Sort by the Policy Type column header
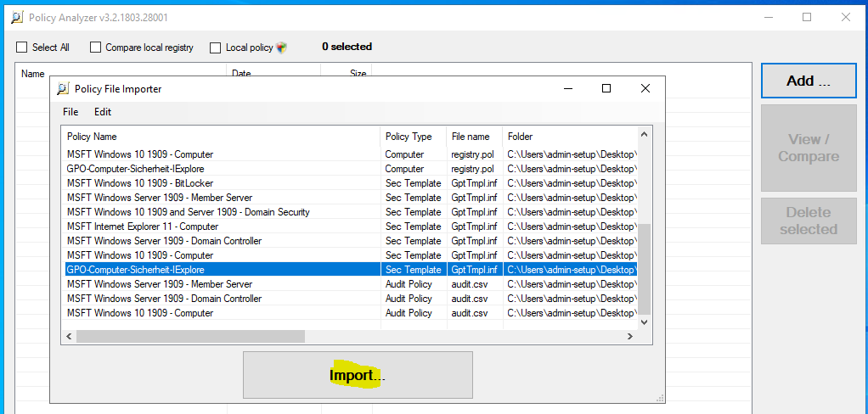Screen dimensions: 868x414 point(414,137)
